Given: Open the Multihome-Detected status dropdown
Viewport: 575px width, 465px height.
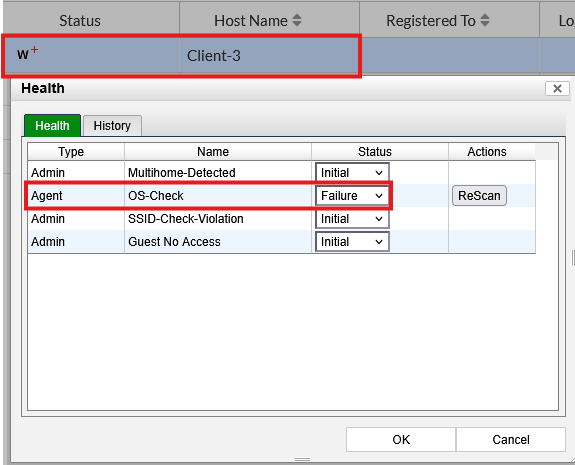Looking at the screenshot, I should pos(352,172).
